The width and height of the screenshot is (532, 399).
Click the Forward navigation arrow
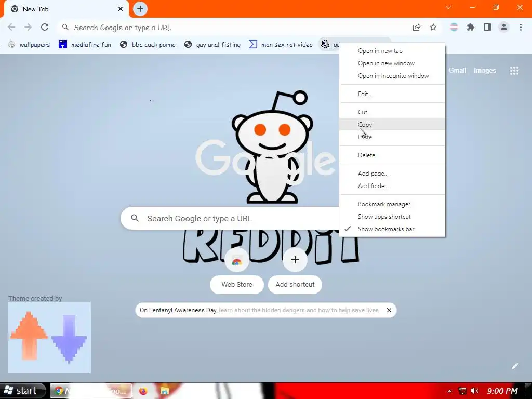(x=28, y=27)
